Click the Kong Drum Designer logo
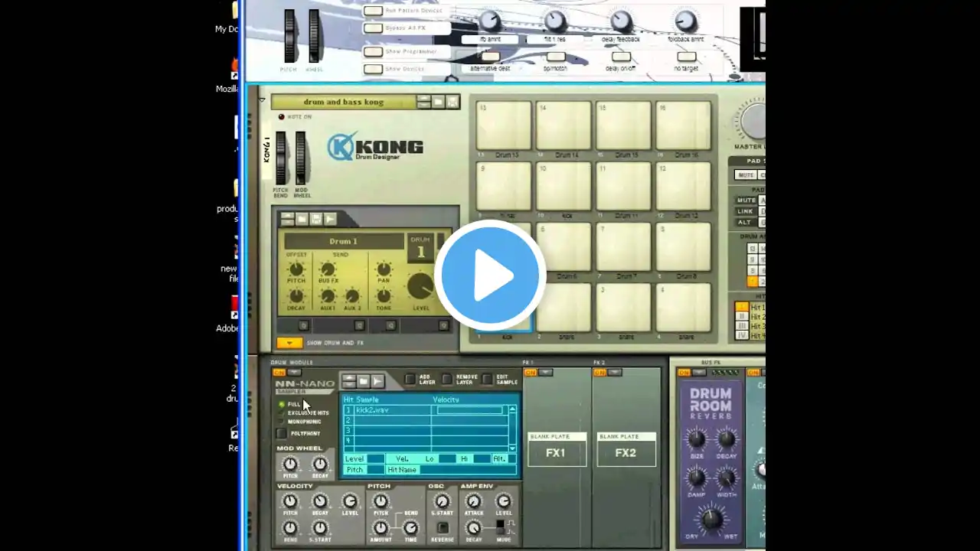Viewport: 980px width, 551px height. [375, 147]
